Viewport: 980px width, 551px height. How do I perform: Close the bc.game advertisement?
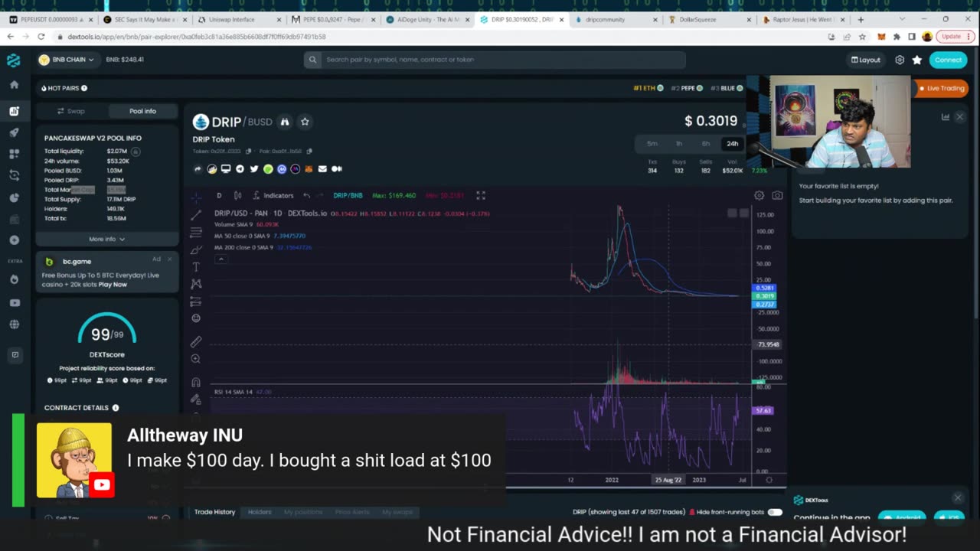coord(169,259)
